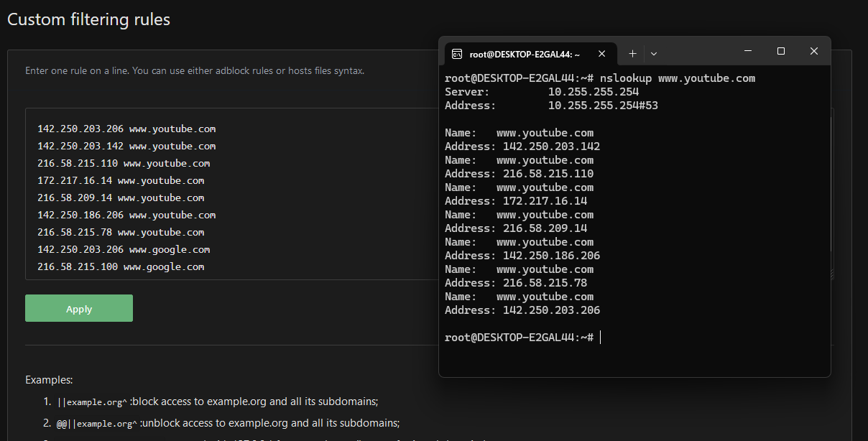The height and width of the screenshot is (441, 868).
Task: Select the root@DESKTOP-E2GAL44 terminal tab
Action: coord(530,53)
